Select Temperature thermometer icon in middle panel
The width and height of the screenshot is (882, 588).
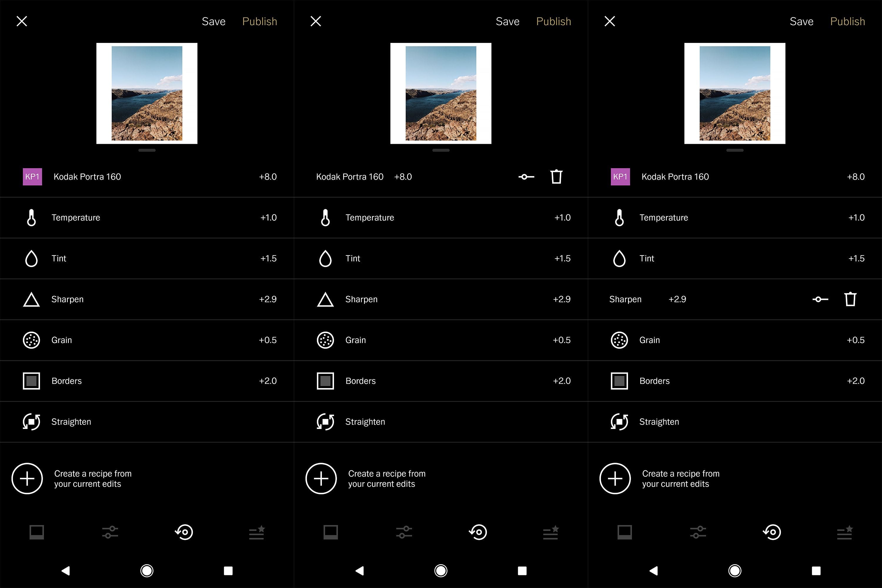325,218
